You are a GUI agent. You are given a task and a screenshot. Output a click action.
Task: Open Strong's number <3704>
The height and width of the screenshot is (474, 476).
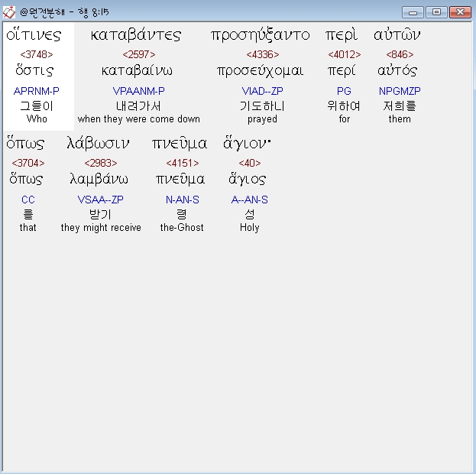tap(28, 163)
